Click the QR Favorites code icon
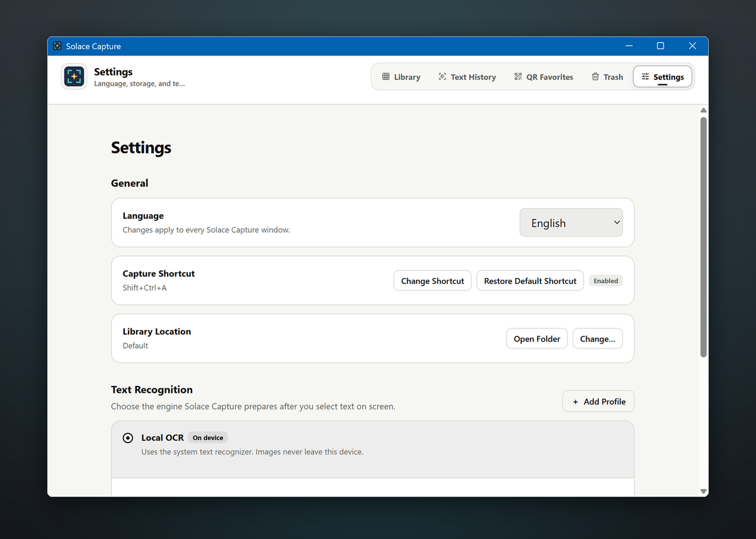The image size is (756, 539). pos(518,77)
